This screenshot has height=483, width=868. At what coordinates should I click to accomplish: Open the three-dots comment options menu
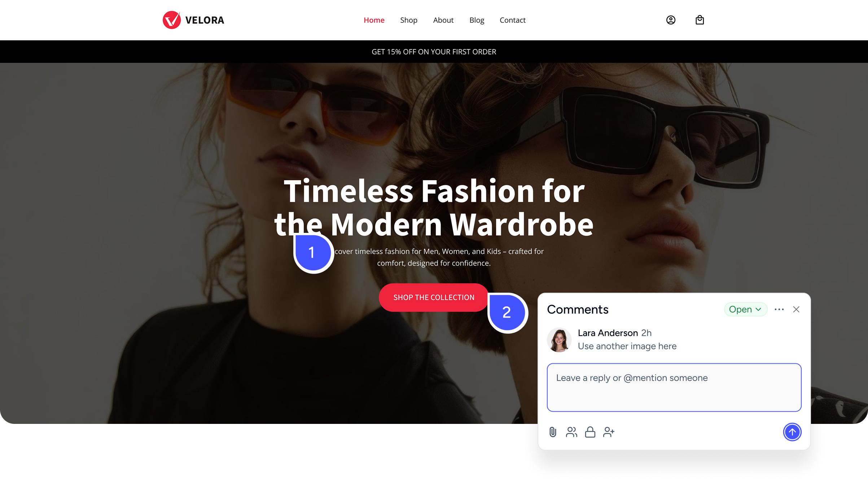(779, 309)
